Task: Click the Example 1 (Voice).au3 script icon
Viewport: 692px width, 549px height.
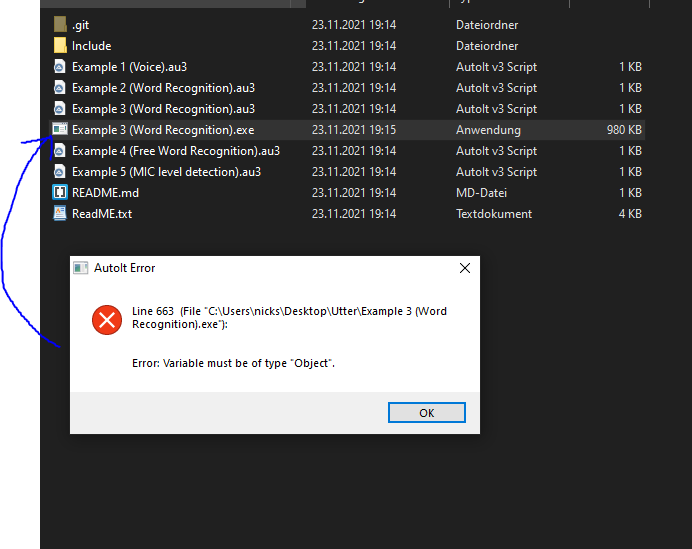Action: pyautogui.click(x=60, y=67)
